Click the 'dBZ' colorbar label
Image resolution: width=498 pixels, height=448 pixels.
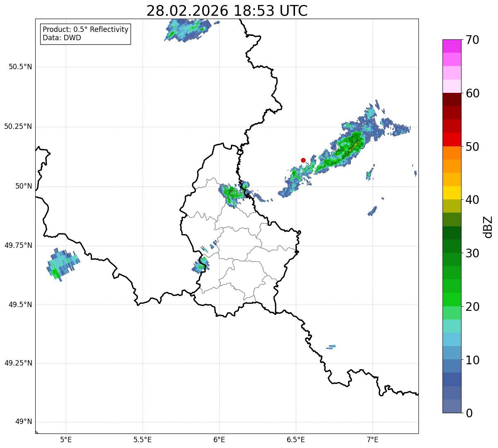pos(488,226)
